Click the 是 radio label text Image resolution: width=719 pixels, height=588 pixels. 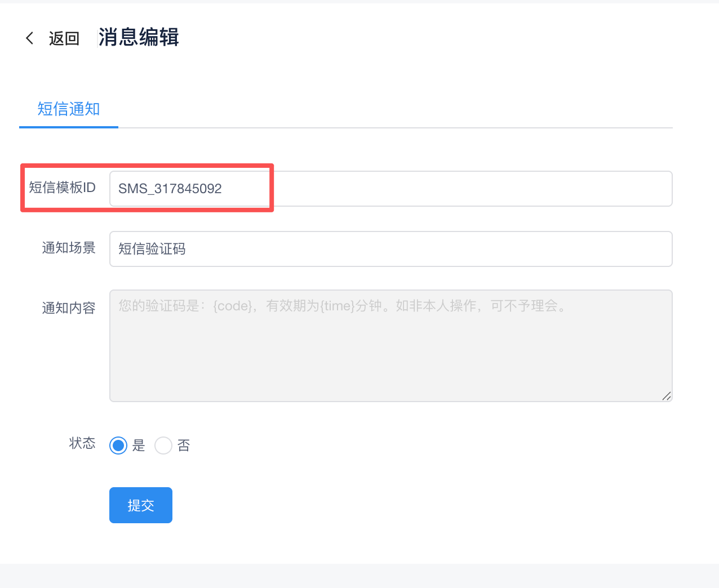point(139,446)
